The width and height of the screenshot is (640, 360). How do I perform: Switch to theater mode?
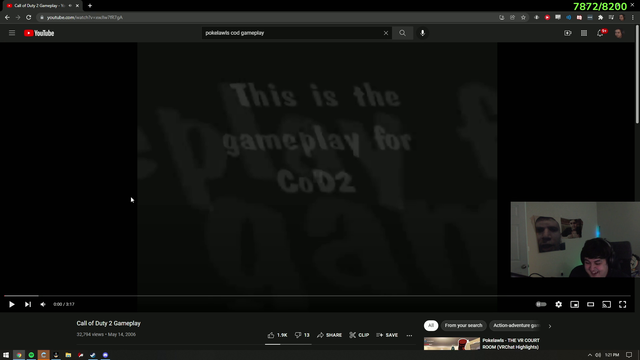click(591, 304)
